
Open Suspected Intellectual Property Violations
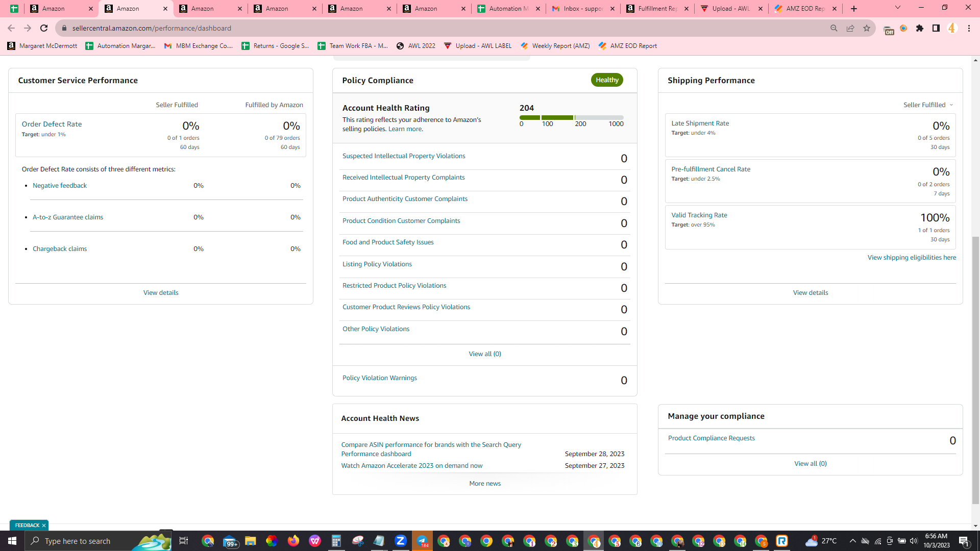pyautogui.click(x=404, y=156)
